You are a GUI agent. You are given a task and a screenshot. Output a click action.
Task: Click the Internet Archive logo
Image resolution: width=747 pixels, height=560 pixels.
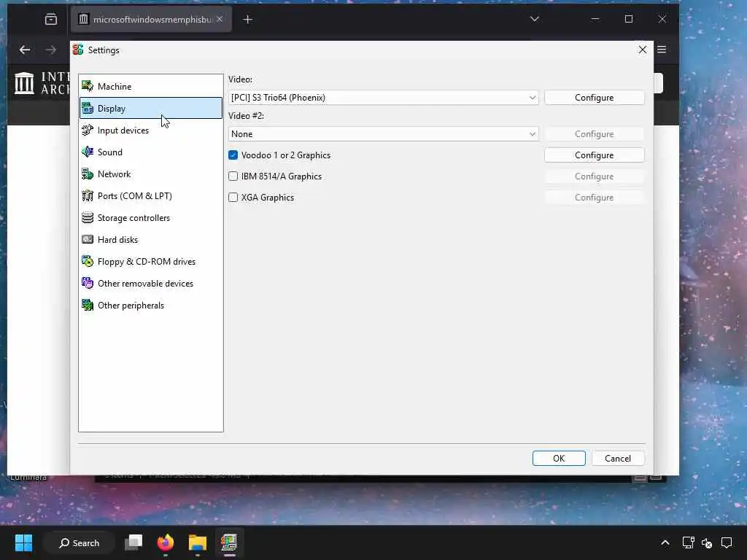[24, 83]
